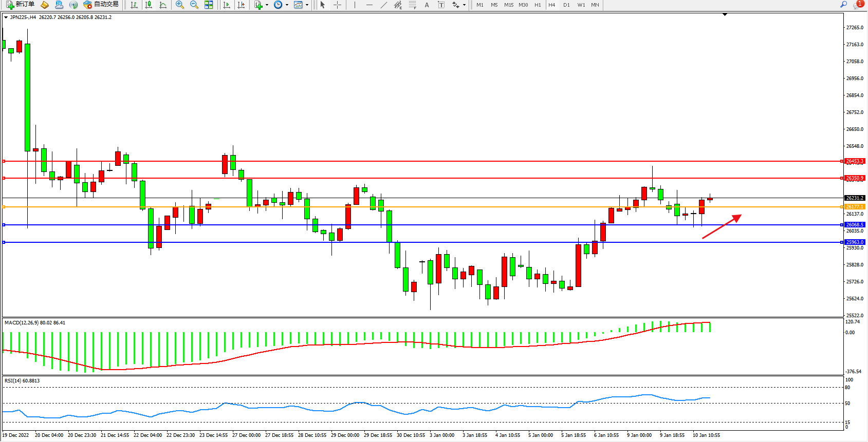Toggle the AutoTrading (自动交易) button

[101, 5]
